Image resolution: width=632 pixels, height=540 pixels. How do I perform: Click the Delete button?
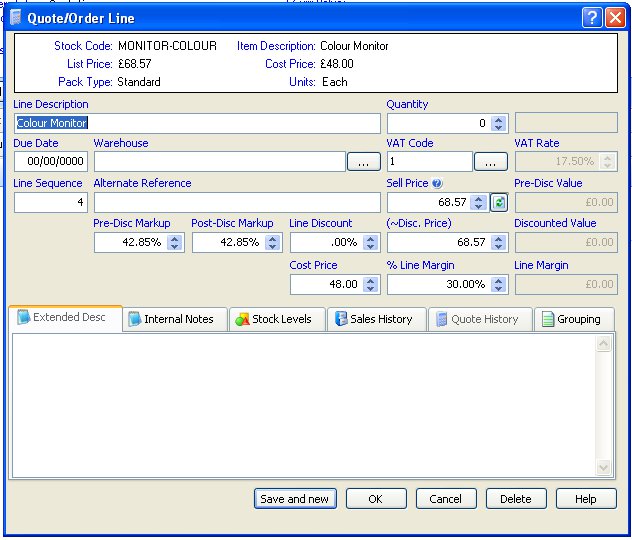pyautogui.click(x=516, y=499)
